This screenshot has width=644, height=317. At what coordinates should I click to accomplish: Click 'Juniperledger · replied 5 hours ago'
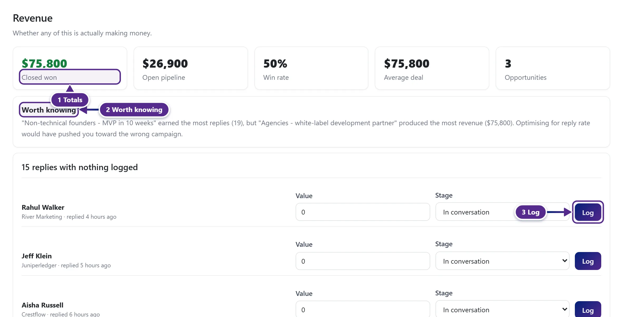pyautogui.click(x=66, y=265)
